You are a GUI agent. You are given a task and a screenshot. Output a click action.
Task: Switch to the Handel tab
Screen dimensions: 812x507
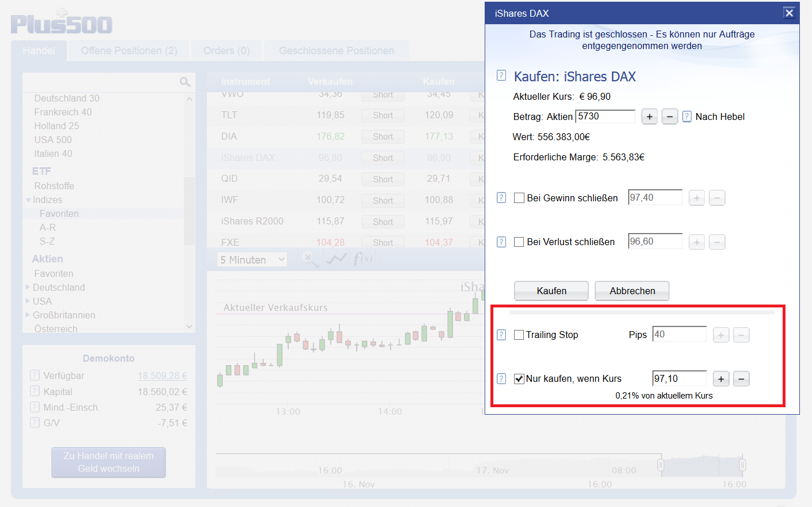(x=39, y=51)
